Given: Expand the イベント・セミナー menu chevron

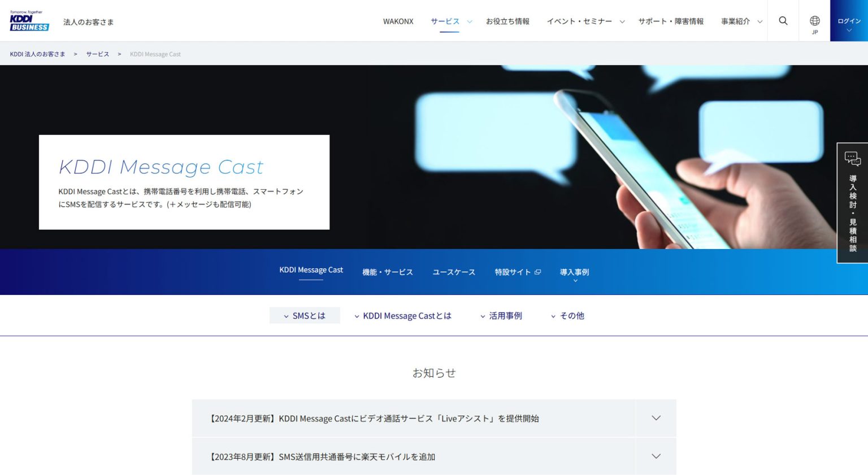Looking at the screenshot, I should 622,22.
